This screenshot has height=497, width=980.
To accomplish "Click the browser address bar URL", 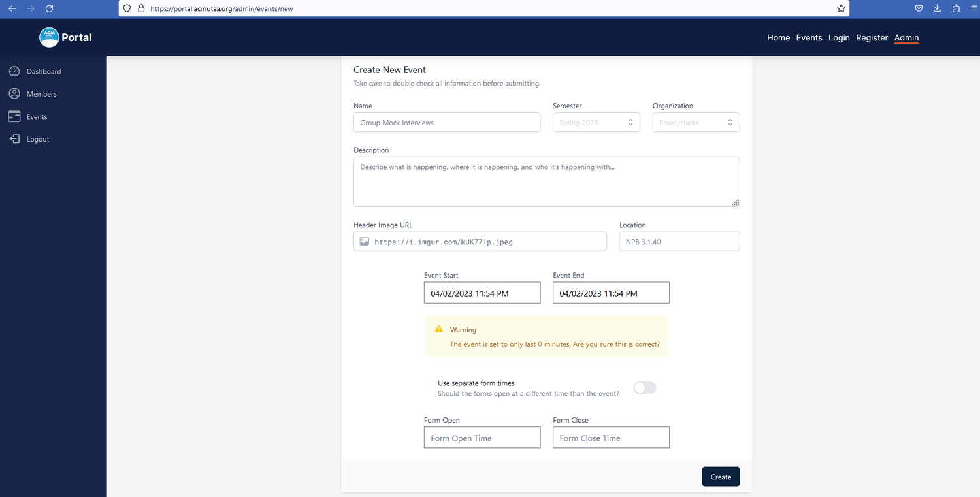I will (221, 9).
